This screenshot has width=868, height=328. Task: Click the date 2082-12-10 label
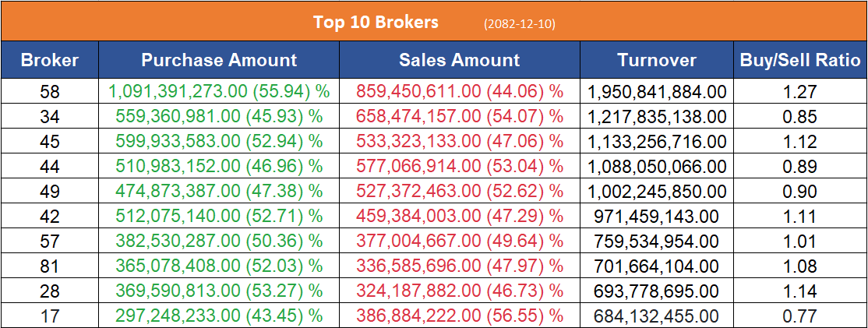(519, 23)
